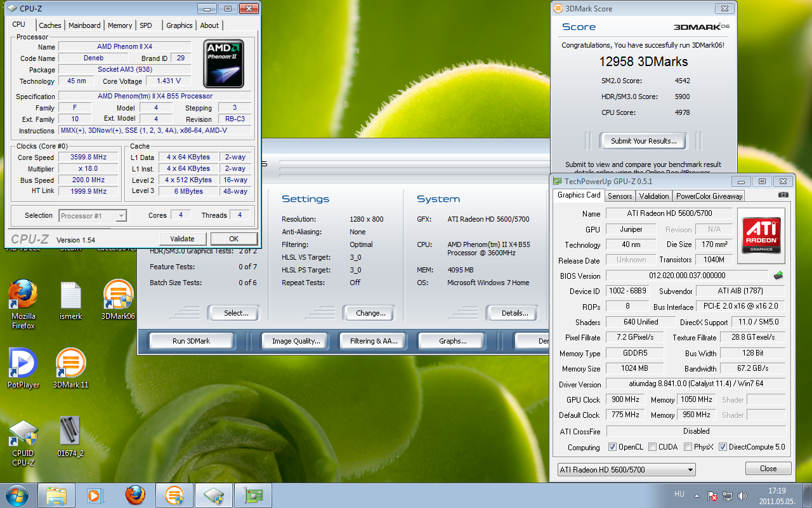Switch to 3DMark06 taskbar button

click(174, 495)
